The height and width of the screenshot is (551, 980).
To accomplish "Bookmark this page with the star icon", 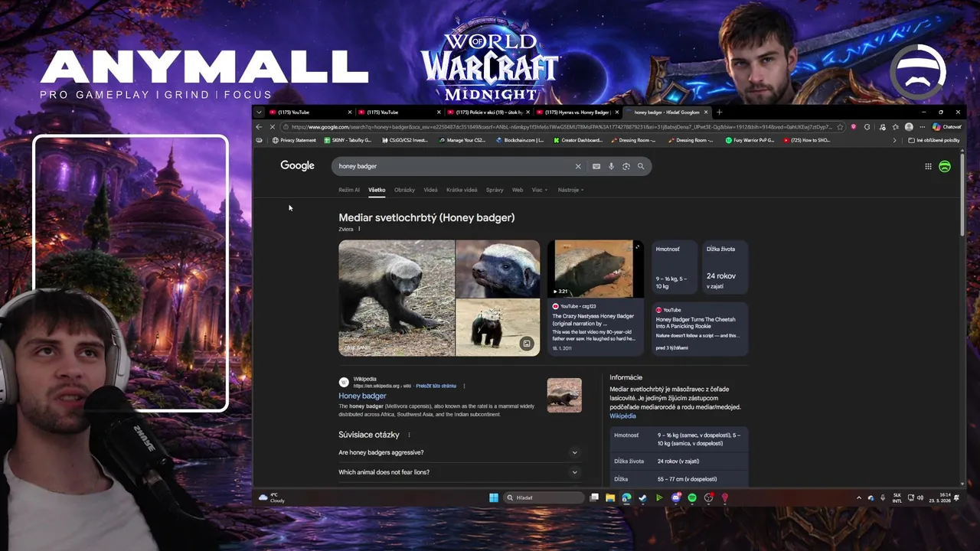I will pyautogui.click(x=840, y=127).
